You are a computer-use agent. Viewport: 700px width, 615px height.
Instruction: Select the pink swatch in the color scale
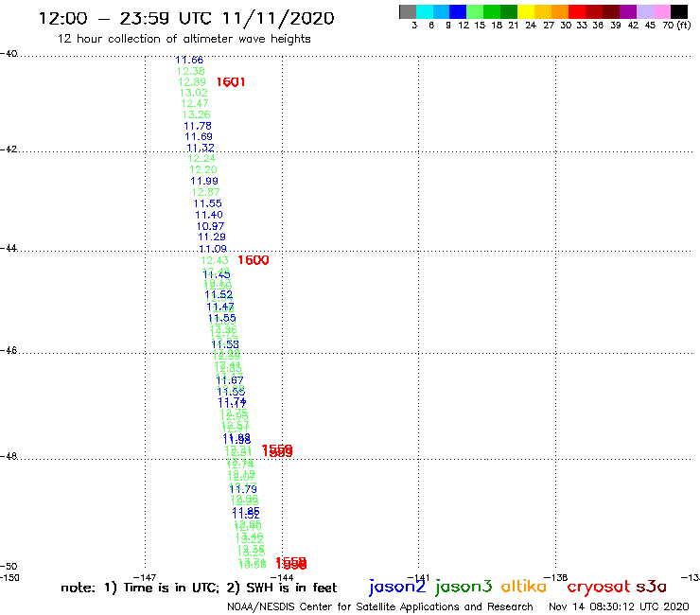click(x=661, y=11)
